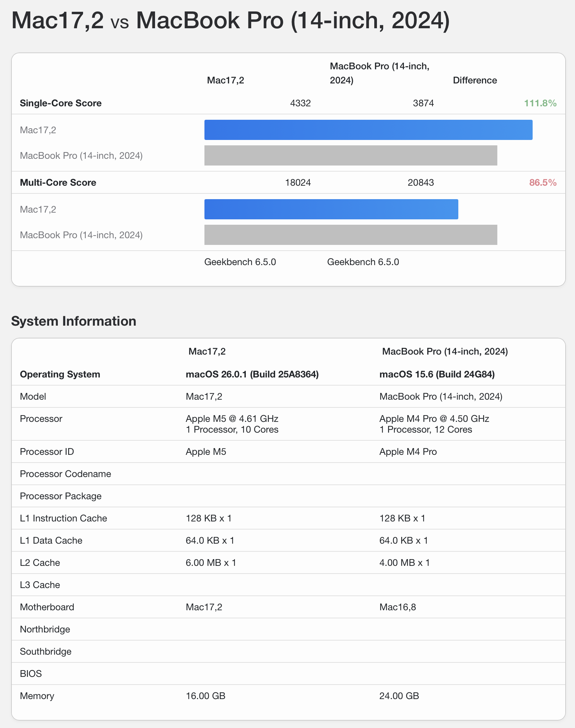Click the page title comparison heading
The image size is (575, 728).
pos(230,21)
